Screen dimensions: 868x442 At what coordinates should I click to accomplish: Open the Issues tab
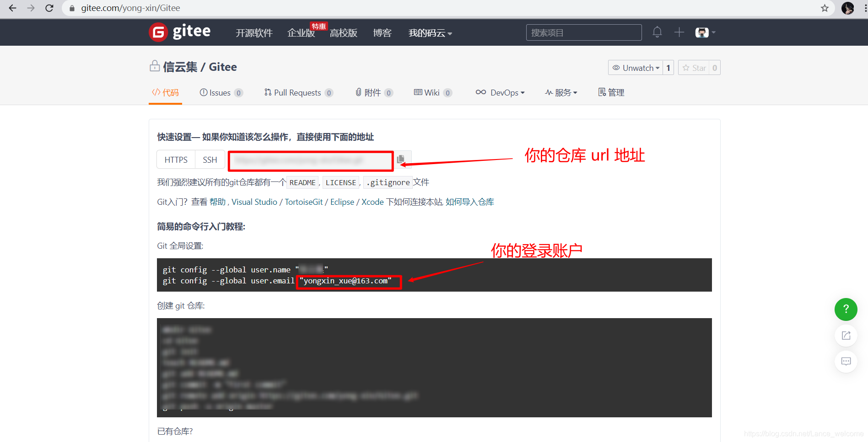point(221,92)
